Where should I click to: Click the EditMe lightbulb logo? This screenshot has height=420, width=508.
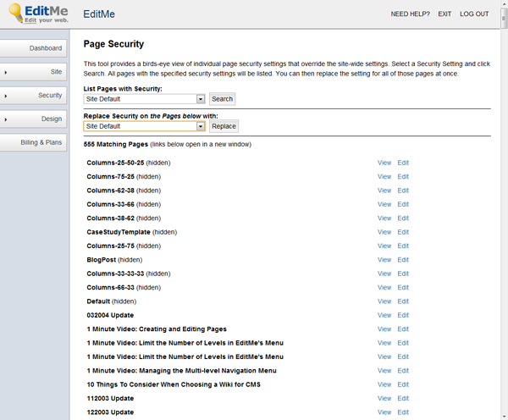(38, 14)
